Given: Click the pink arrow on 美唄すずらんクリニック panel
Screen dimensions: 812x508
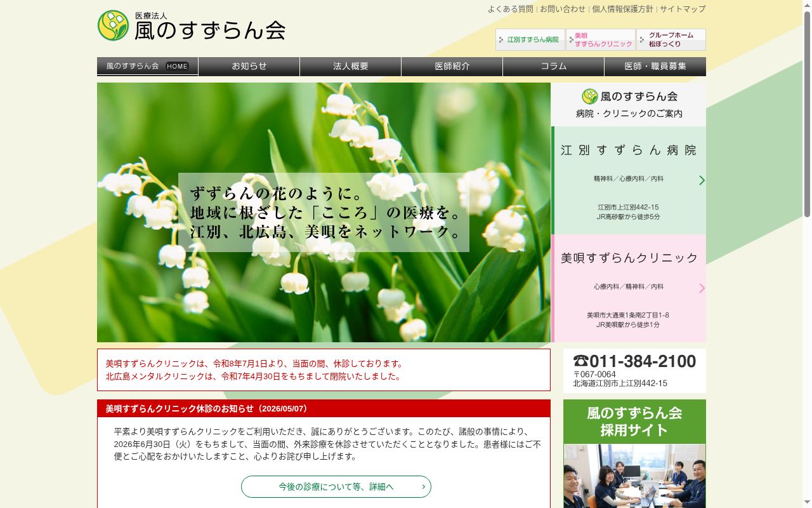Looking at the screenshot, I should click(702, 288).
